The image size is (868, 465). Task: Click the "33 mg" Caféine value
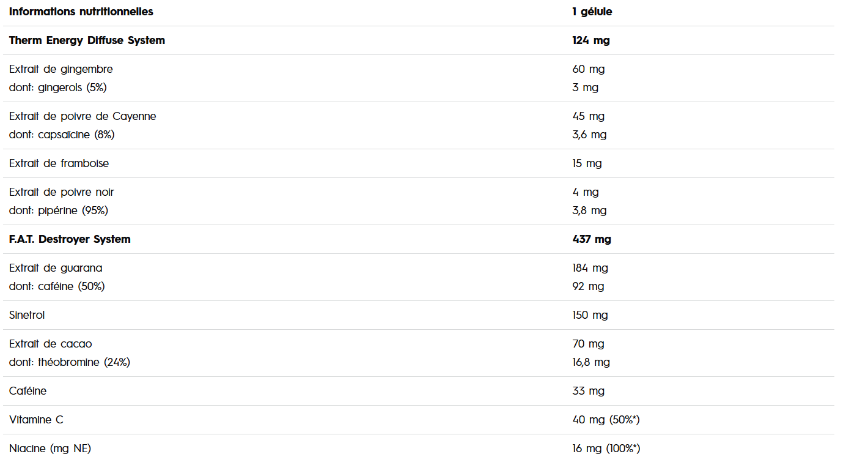(588, 391)
